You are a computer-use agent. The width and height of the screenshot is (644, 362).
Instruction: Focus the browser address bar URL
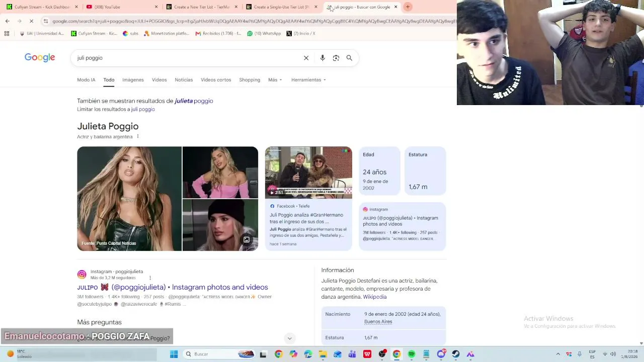point(254,21)
